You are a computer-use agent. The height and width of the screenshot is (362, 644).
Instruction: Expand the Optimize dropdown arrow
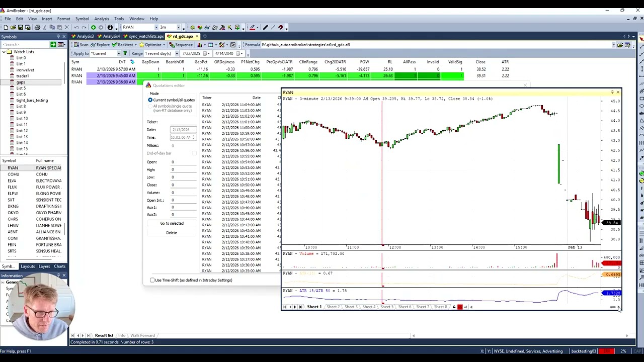(x=164, y=45)
